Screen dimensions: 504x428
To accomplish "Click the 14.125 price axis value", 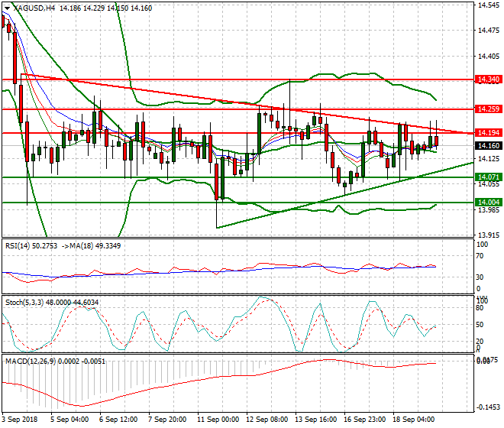I will 489,159.
